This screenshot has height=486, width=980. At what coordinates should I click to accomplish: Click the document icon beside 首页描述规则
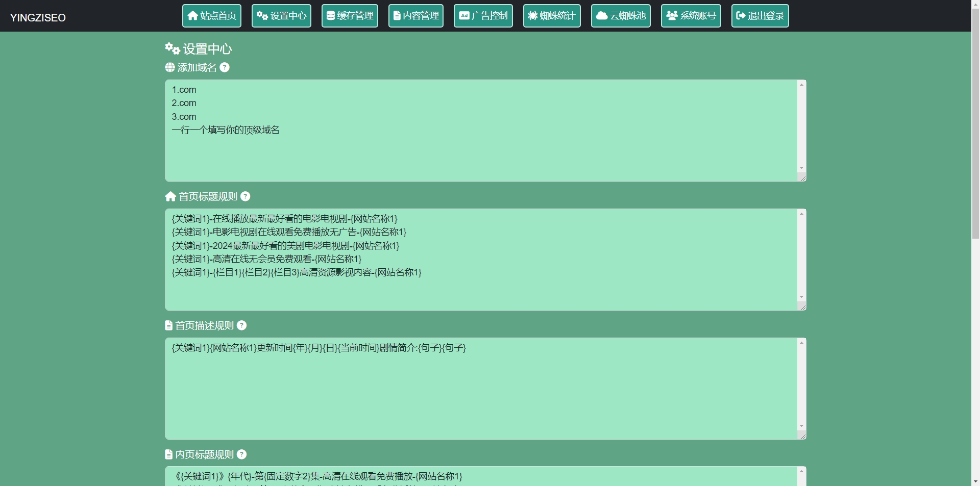pyautogui.click(x=168, y=325)
